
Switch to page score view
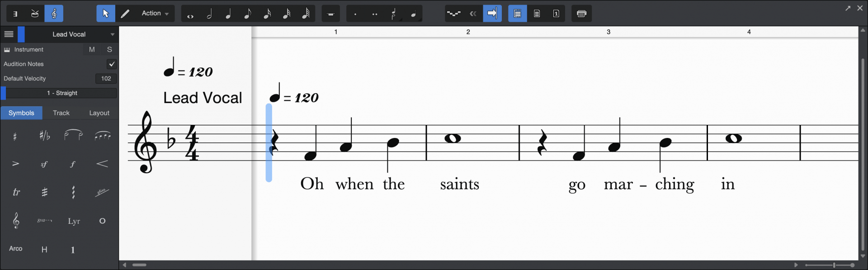pos(537,14)
